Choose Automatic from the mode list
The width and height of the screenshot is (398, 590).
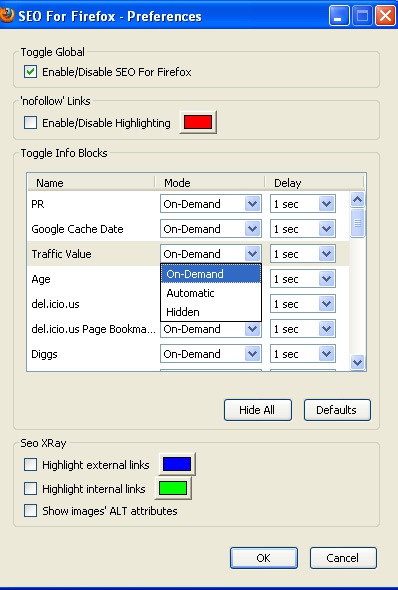211,293
